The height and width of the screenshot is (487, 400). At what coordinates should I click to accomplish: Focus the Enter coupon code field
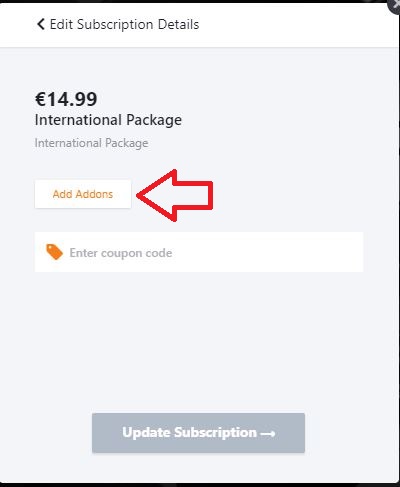click(x=199, y=252)
